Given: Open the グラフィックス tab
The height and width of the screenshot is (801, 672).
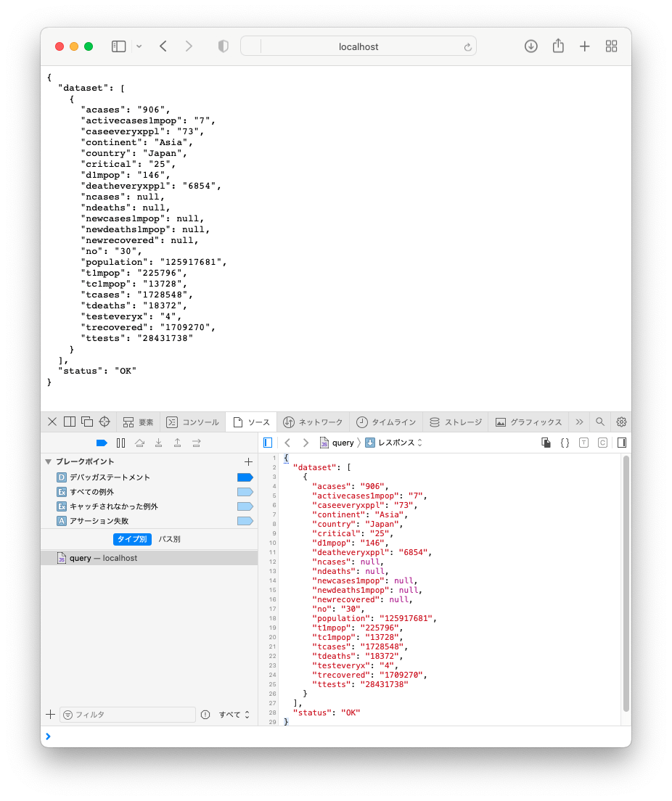Looking at the screenshot, I should pyautogui.click(x=528, y=422).
